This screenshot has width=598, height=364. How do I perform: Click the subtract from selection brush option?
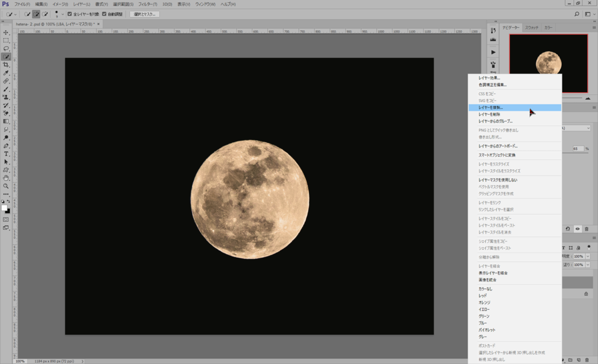[x=45, y=14]
